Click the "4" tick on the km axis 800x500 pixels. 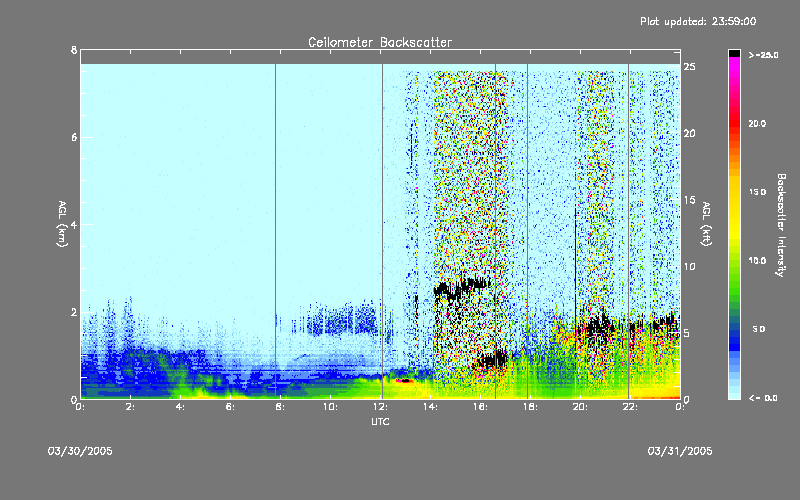(x=74, y=224)
